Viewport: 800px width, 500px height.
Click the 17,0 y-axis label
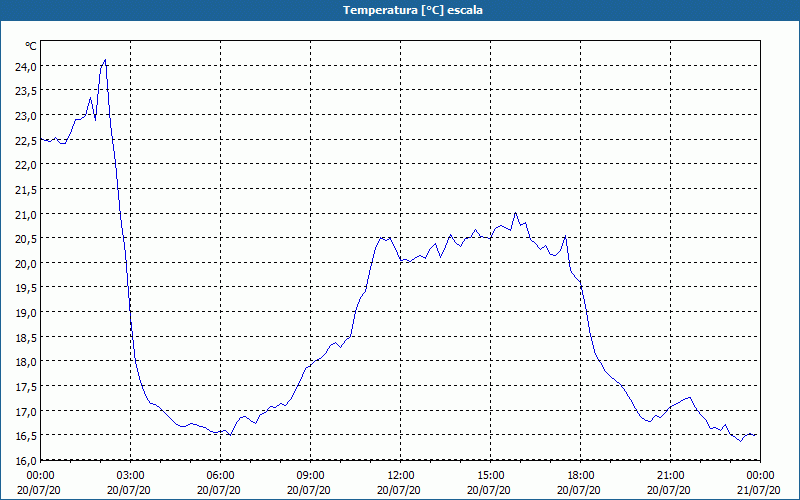point(26,411)
